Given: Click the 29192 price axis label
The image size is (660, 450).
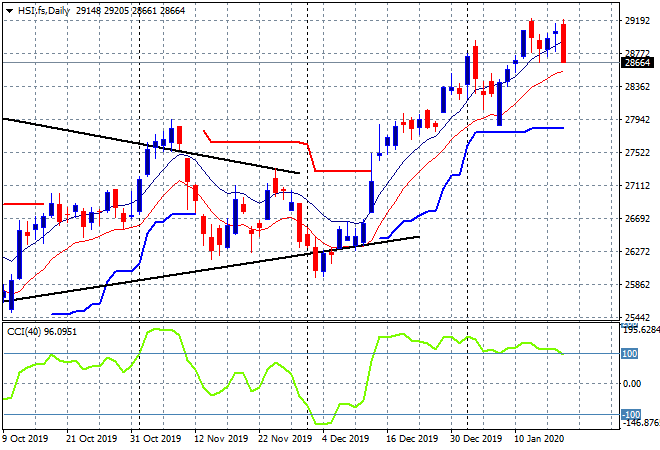Looking at the screenshot, I should (x=637, y=20).
